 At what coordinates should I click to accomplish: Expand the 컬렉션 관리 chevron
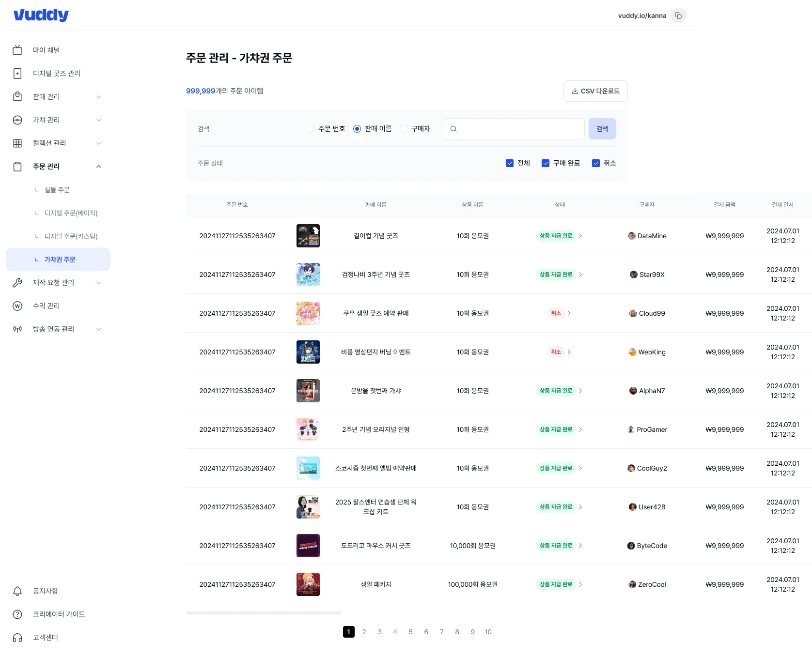pos(99,143)
